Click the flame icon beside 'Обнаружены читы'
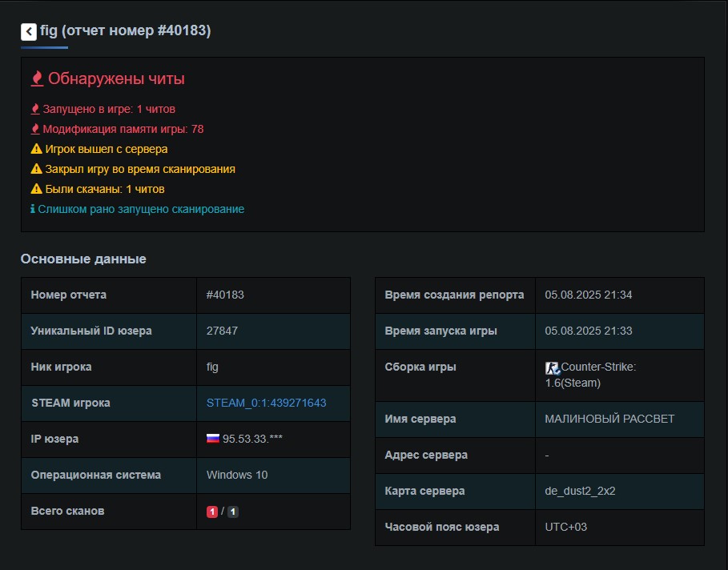 [37, 78]
